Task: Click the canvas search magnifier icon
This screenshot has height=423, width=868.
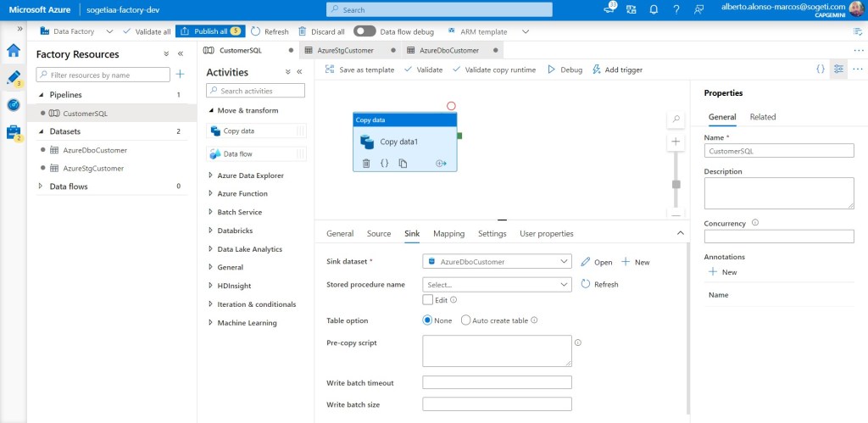Action: click(676, 119)
